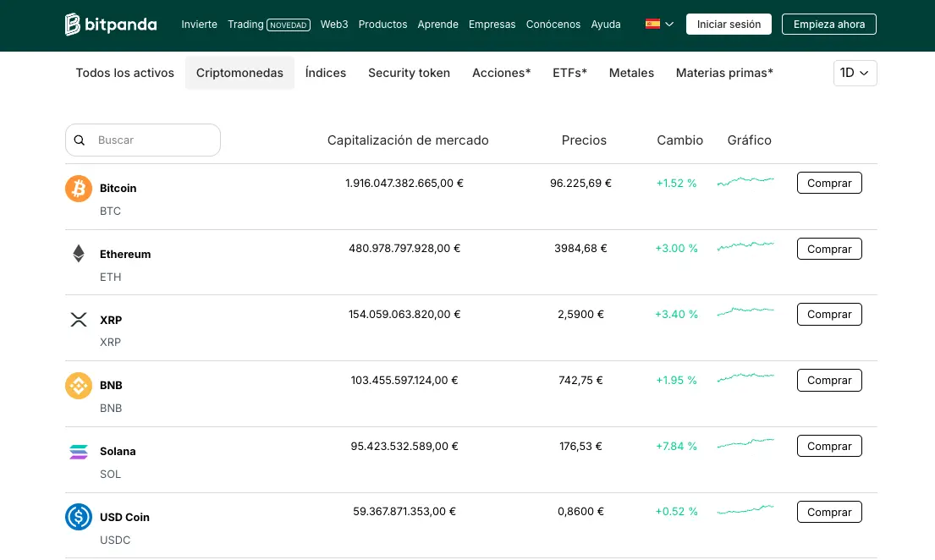Click the Bitcoin coin icon
The image size is (935, 560).
click(79, 189)
